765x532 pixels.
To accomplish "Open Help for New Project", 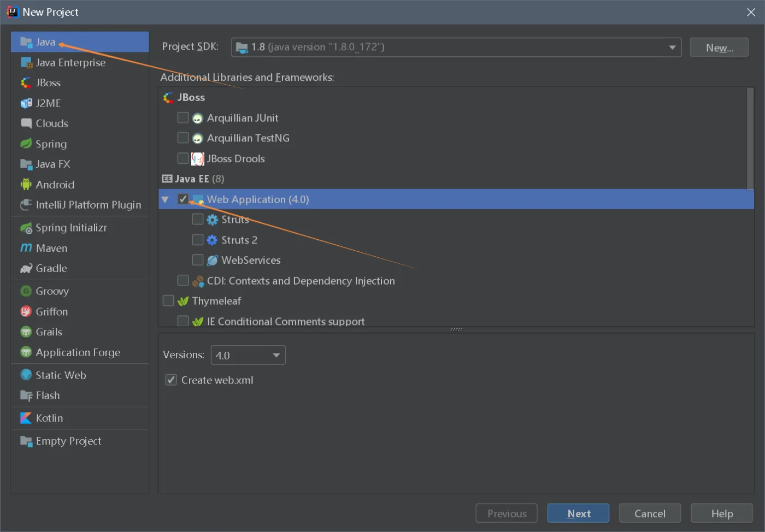I will click(x=722, y=513).
